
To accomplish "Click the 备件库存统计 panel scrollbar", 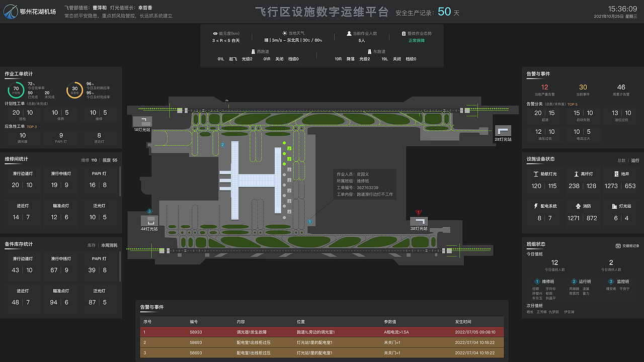I will [120, 266].
